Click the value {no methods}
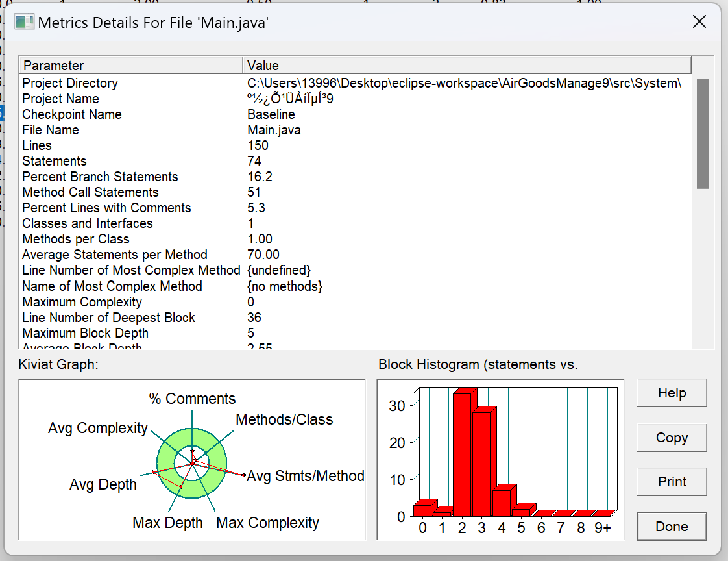Image resolution: width=728 pixels, height=561 pixels. (x=285, y=286)
